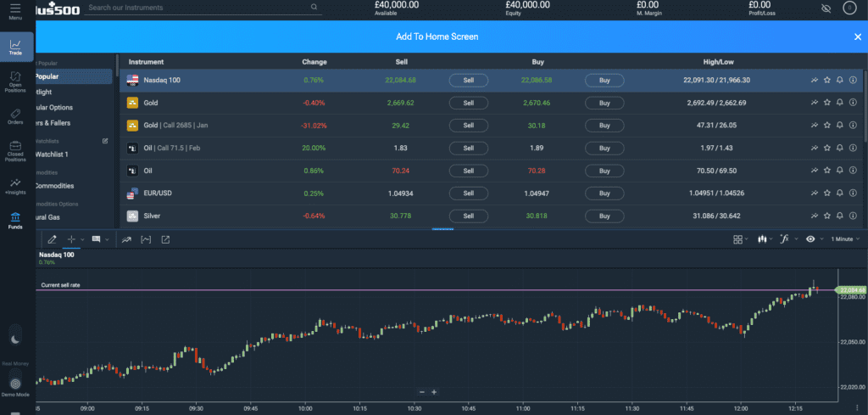Click Add To Home Screen banner text
Viewport: 868px width, 415px height.
pos(437,36)
